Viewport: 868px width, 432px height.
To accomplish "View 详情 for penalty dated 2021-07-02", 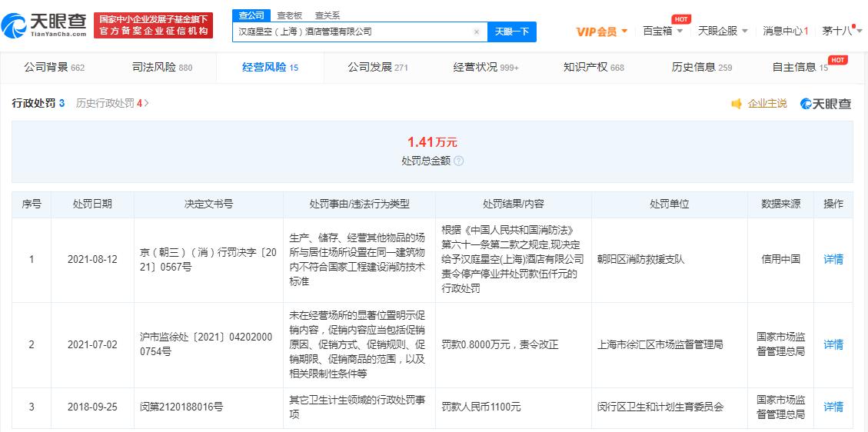I will [x=833, y=344].
